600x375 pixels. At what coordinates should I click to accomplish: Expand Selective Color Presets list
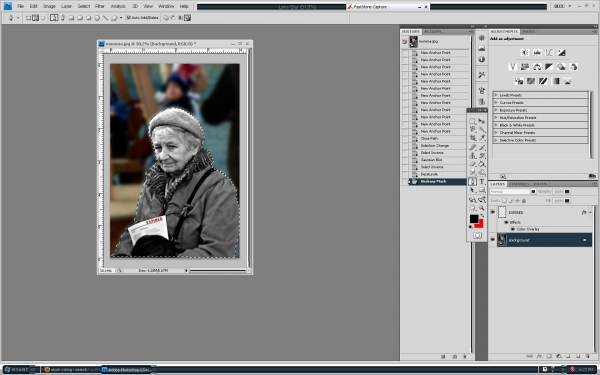(496, 140)
